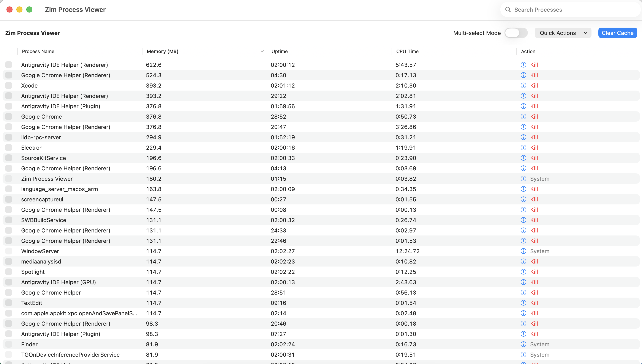Open info icon for Xcode process
Screen dimensions: 642x364
coord(523,85)
